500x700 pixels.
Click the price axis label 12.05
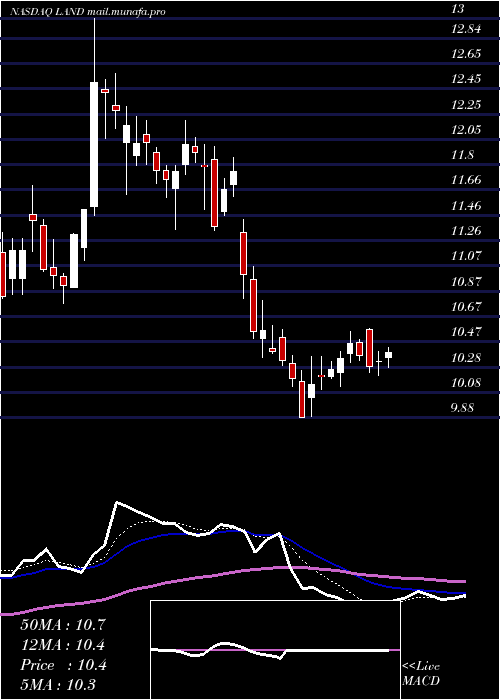pyautogui.click(x=467, y=130)
